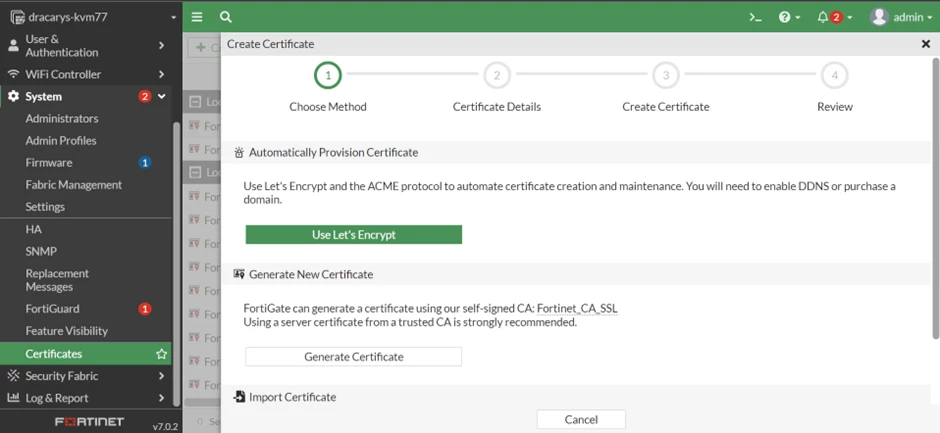Select wizard step 4 Review
This screenshot has width=940, height=433.
point(834,76)
